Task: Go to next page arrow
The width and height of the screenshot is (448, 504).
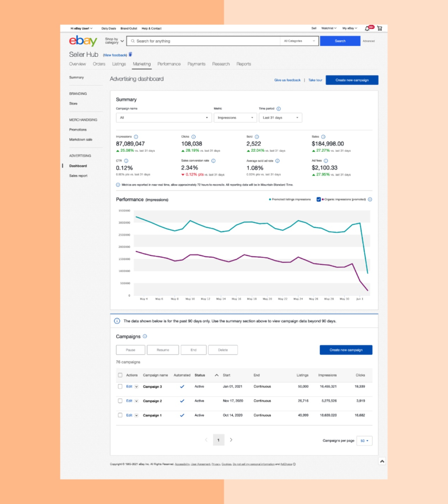Action: click(x=231, y=440)
